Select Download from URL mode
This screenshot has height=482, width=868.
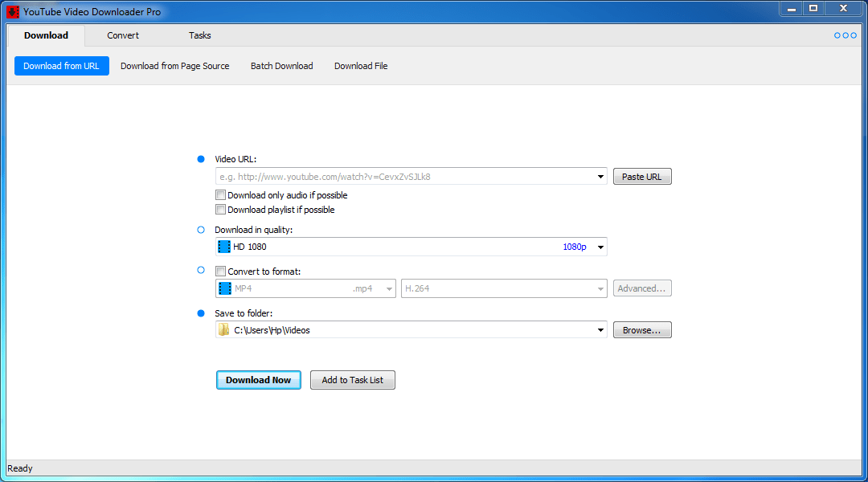click(x=61, y=66)
